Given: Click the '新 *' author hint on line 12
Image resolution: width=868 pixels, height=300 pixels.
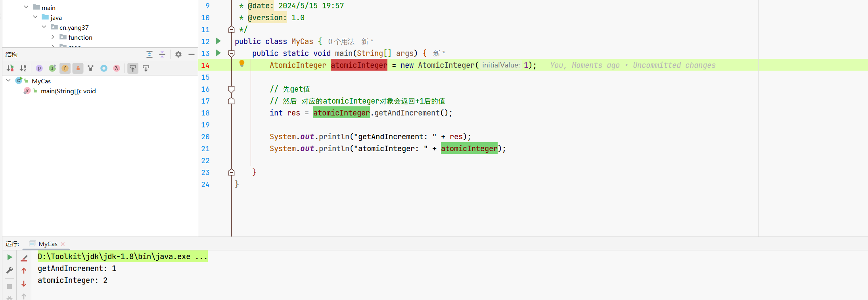Looking at the screenshot, I should pyautogui.click(x=367, y=42).
